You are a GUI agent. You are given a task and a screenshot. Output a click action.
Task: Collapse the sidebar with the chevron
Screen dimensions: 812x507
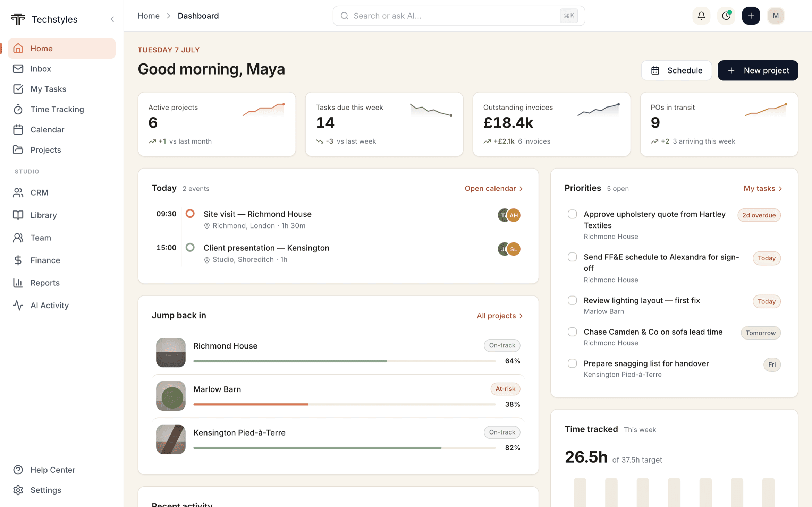click(112, 19)
